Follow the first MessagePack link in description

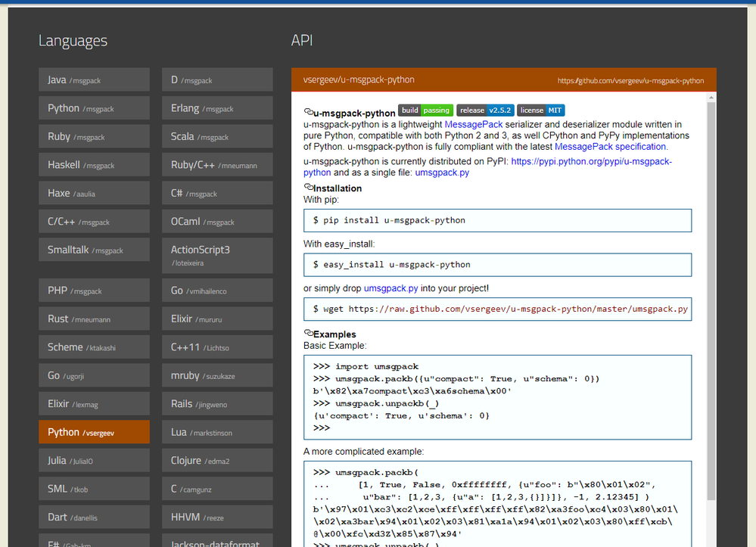[x=474, y=124]
